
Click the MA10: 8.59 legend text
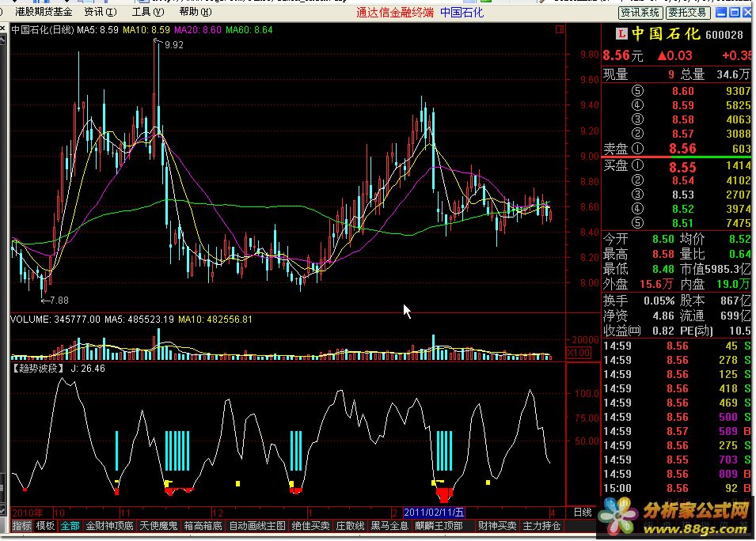(x=146, y=30)
